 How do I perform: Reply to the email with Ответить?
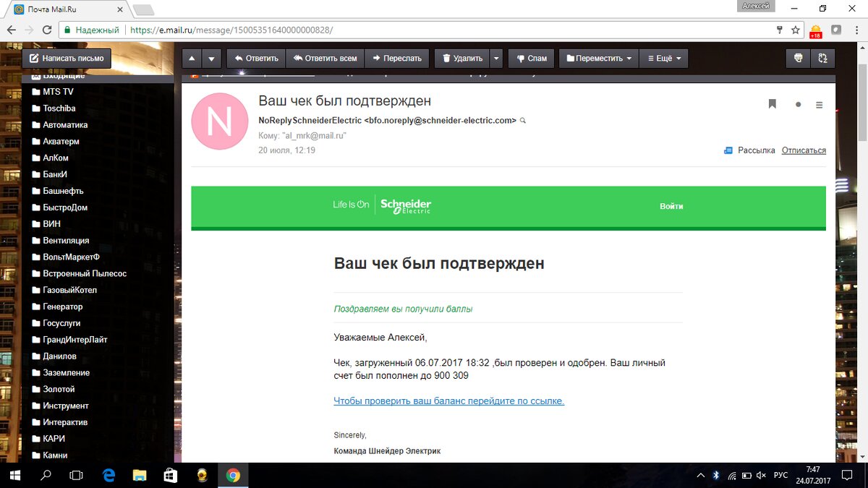256,58
